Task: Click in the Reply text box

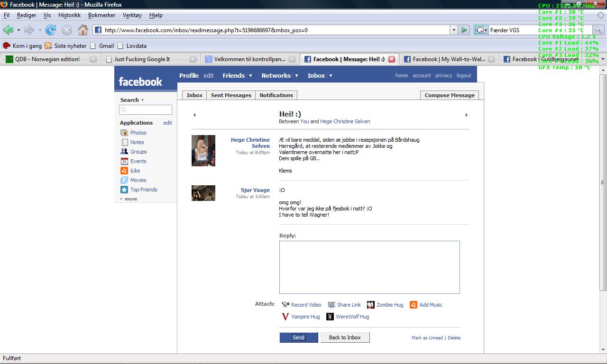Action: coord(369,267)
